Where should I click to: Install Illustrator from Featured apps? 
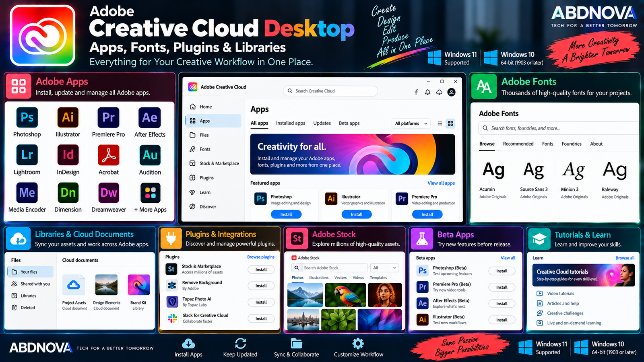(x=357, y=214)
